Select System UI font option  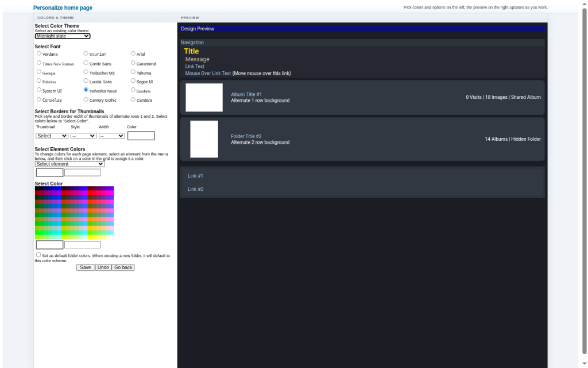39,90
